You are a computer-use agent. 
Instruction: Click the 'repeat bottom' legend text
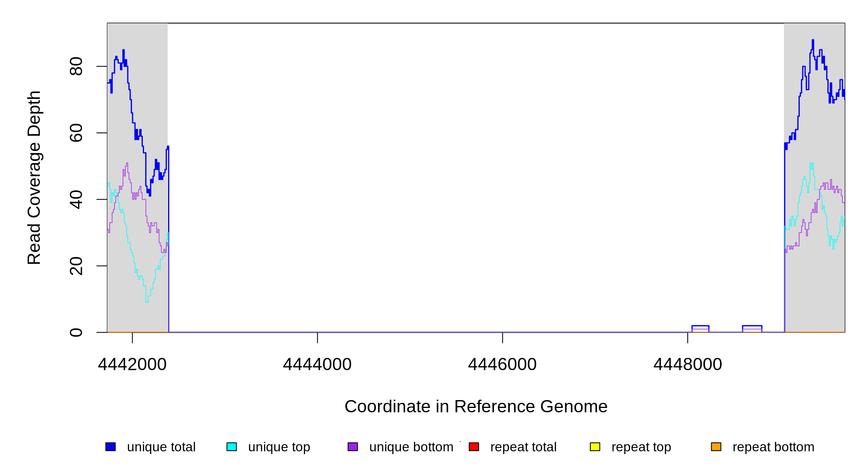773,447
